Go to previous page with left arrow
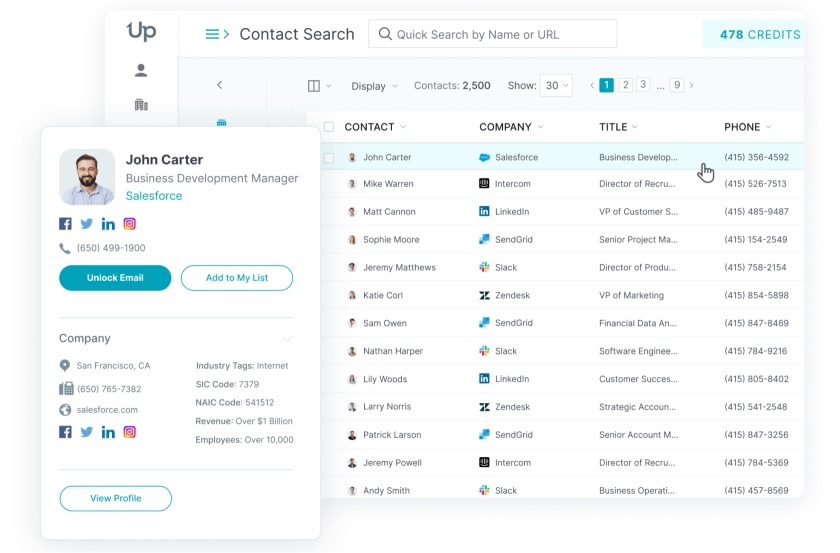Screen dimensions: 840x553 592,85
